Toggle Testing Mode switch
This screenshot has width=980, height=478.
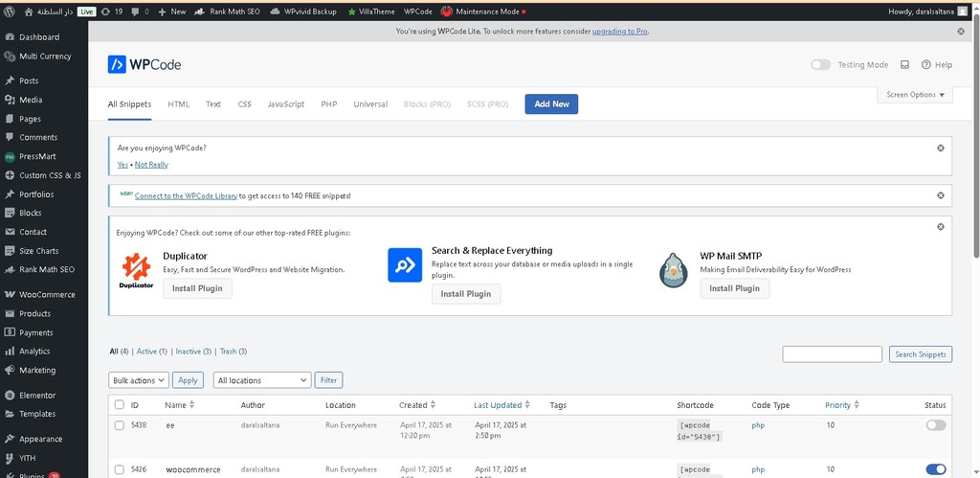pyautogui.click(x=820, y=64)
